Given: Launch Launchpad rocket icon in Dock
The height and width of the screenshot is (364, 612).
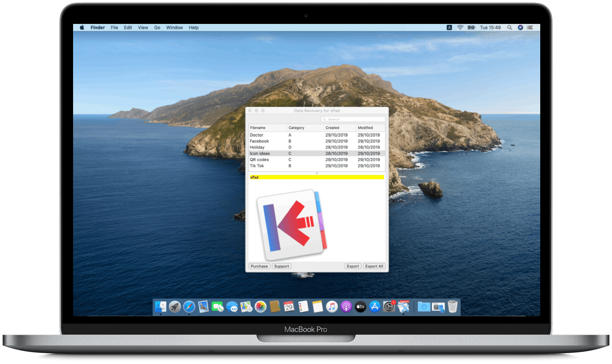Looking at the screenshot, I should pyautogui.click(x=175, y=307).
